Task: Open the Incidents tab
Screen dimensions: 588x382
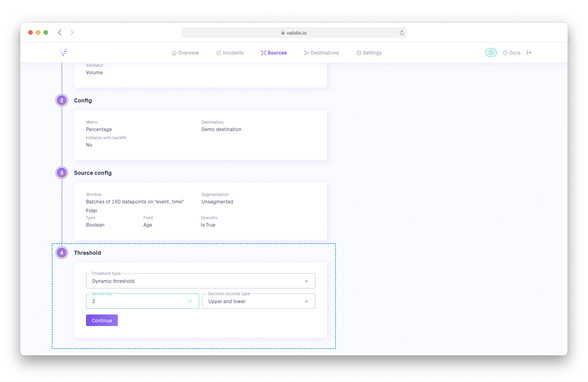Action: tap(230, 53)
